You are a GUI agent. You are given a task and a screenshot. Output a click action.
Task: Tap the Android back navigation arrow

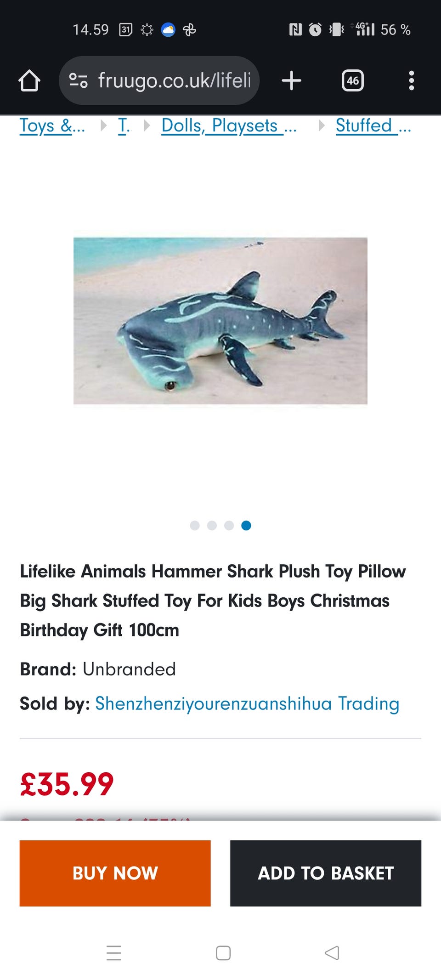click(x=332, y=953)
